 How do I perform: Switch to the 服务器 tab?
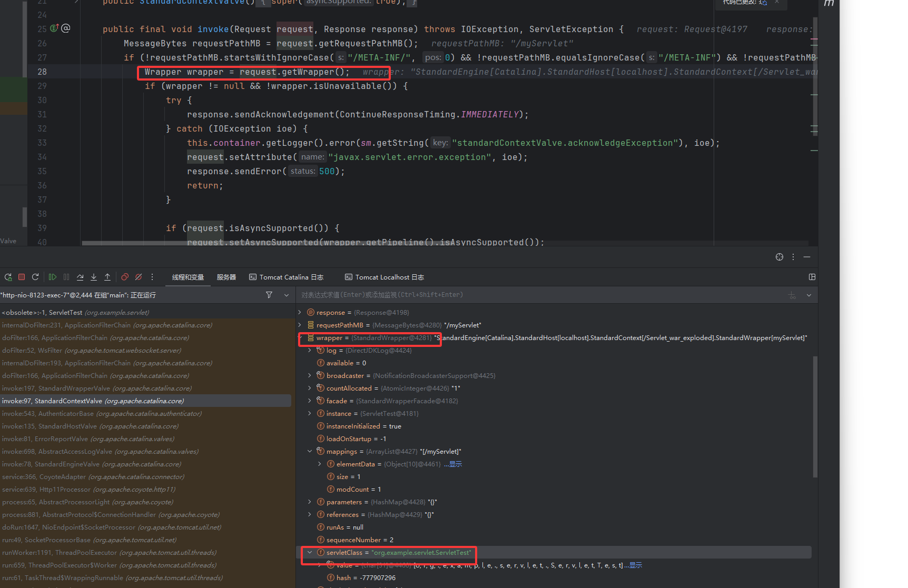(226, 277)
